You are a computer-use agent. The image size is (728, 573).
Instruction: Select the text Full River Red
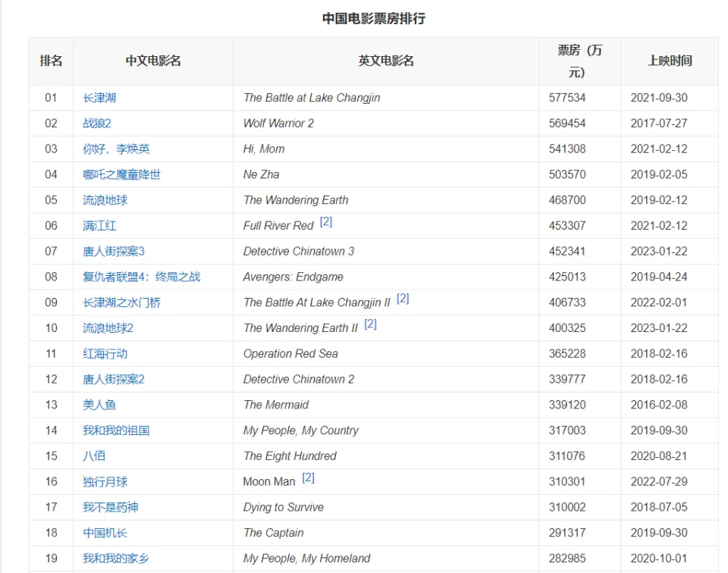click(278, 226)
